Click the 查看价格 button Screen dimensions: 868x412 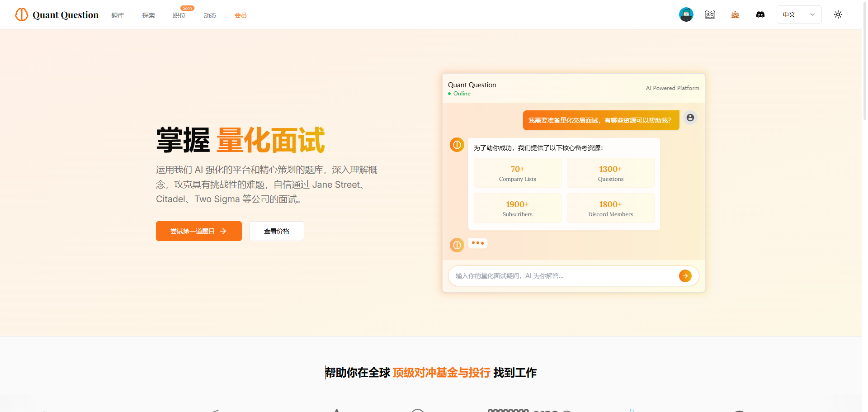276,231
